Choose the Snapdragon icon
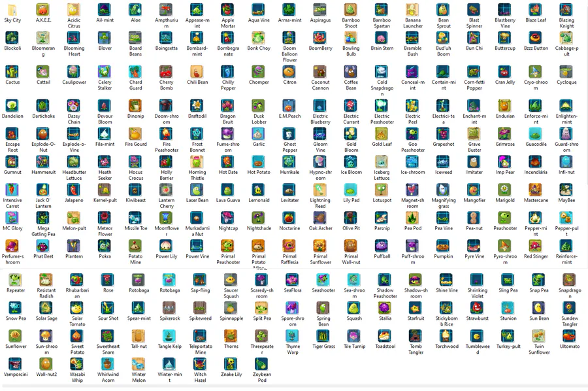The image size is (588, 391). pos(570,280)
